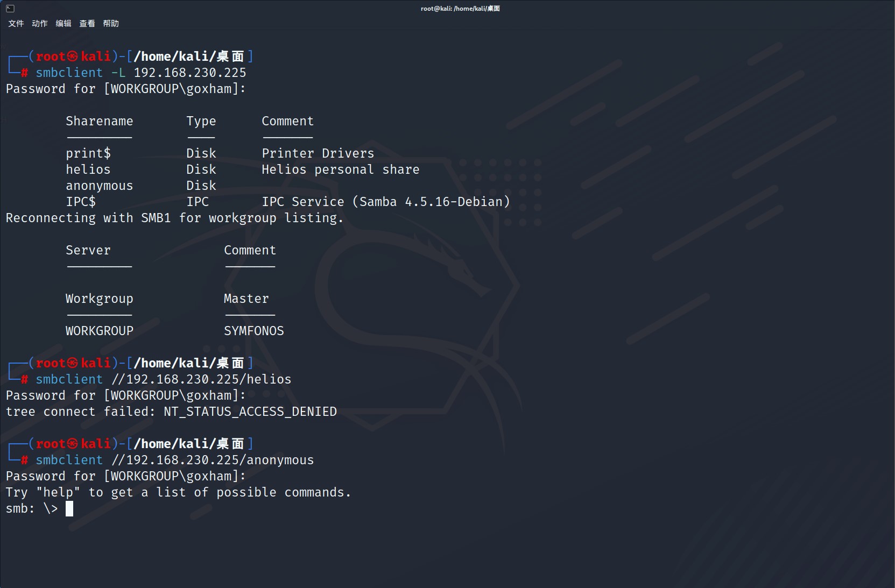Click the 'print$' share name
Viewport: 895px width, 588px height.
click(88, 153)
